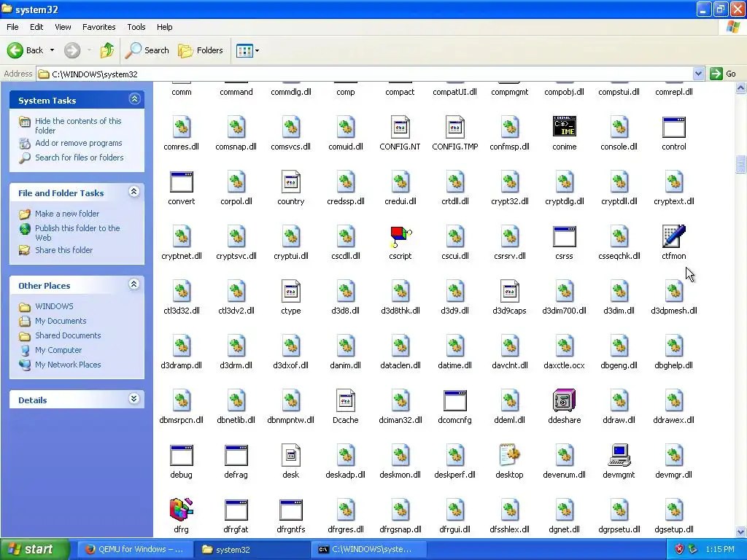Click the red security shield tray icon

point(680,549)
